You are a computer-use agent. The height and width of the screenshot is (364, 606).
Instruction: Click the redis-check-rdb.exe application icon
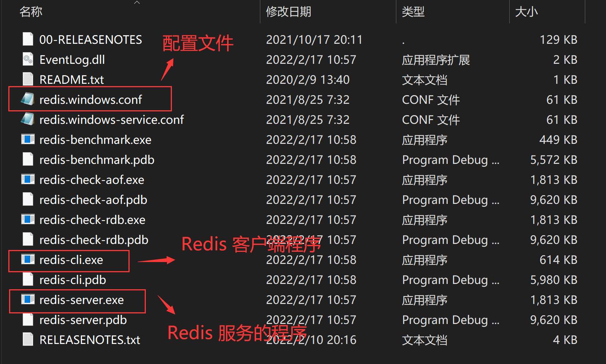click(x=28, y=220)
